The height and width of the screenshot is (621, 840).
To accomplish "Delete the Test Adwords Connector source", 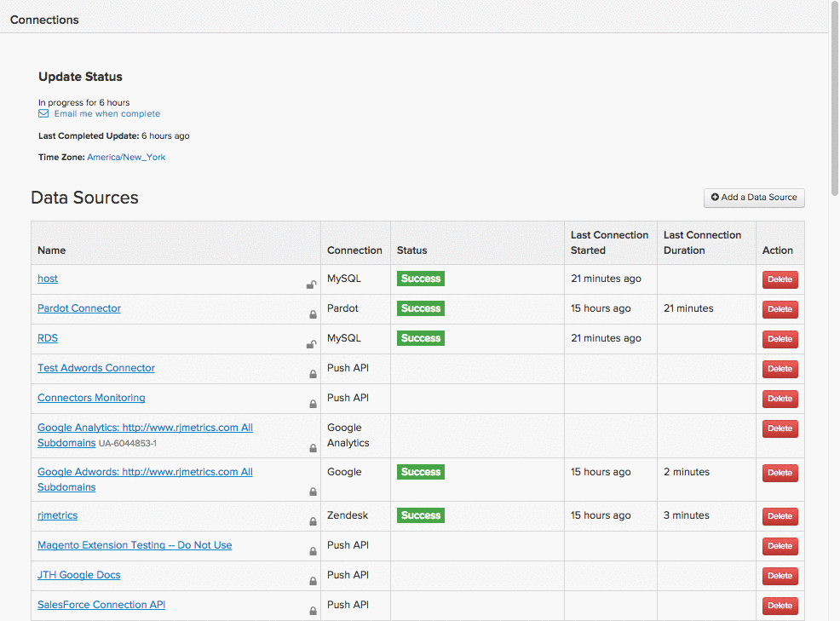I will [x=780, y=369].
